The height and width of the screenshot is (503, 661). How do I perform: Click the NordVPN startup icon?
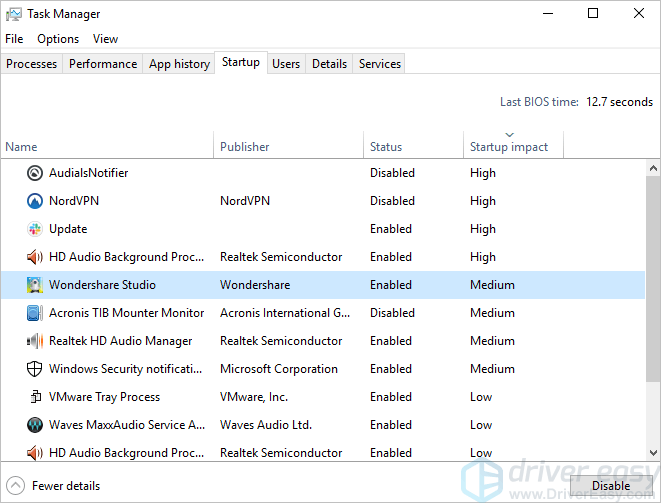click(x=35, y=201)
